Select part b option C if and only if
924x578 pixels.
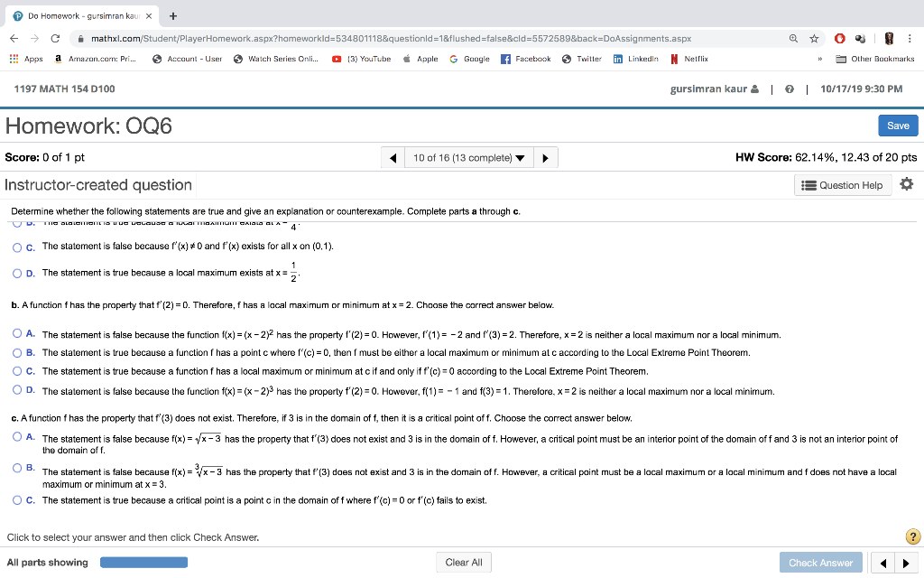17,371
